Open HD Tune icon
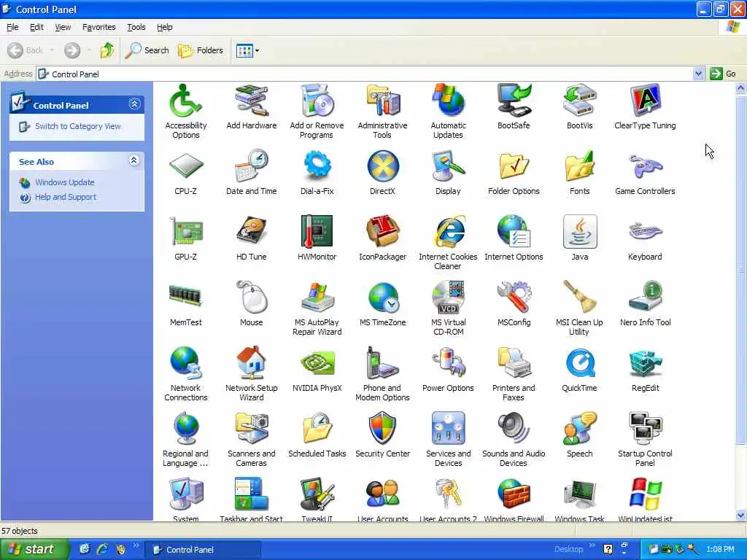 tap(252, 232)
